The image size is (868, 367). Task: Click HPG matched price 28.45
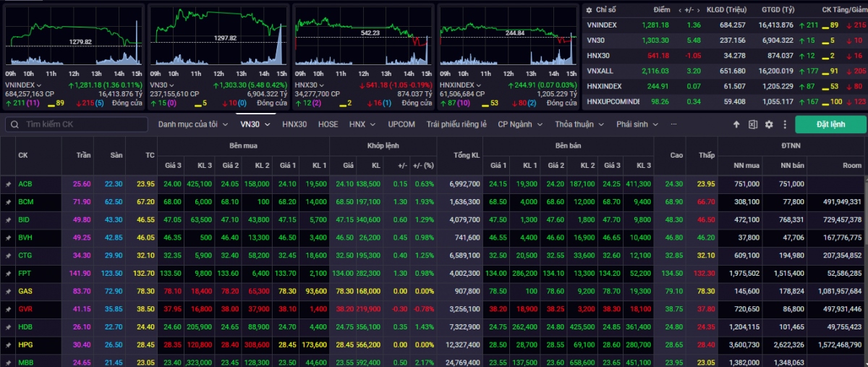344,345
